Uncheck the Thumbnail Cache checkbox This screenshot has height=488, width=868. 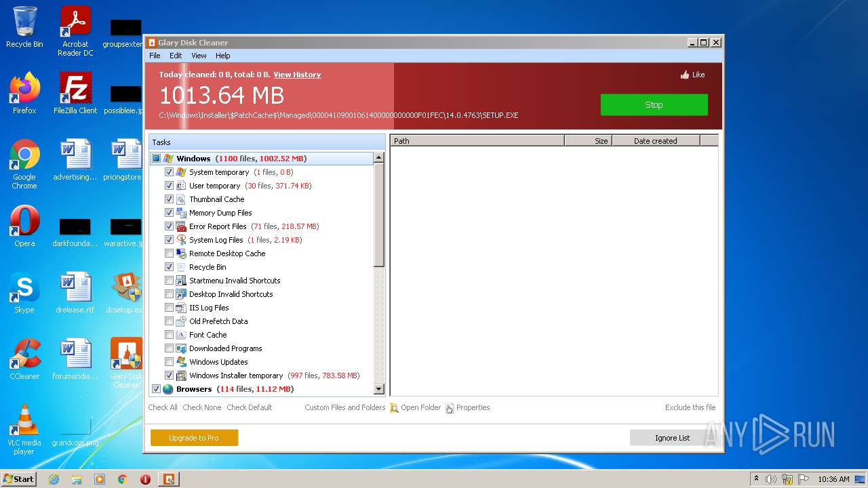click(x=170, y=199)
